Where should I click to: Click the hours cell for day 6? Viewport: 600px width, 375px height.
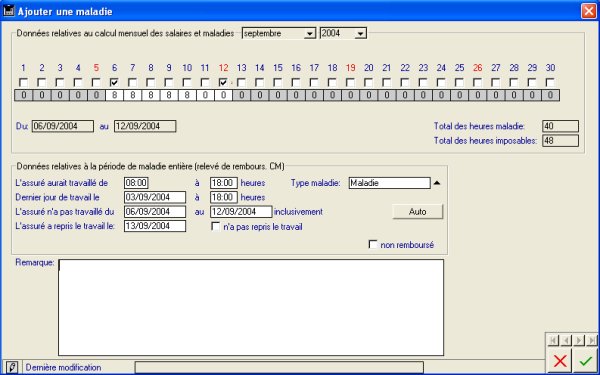pos(114,95)
